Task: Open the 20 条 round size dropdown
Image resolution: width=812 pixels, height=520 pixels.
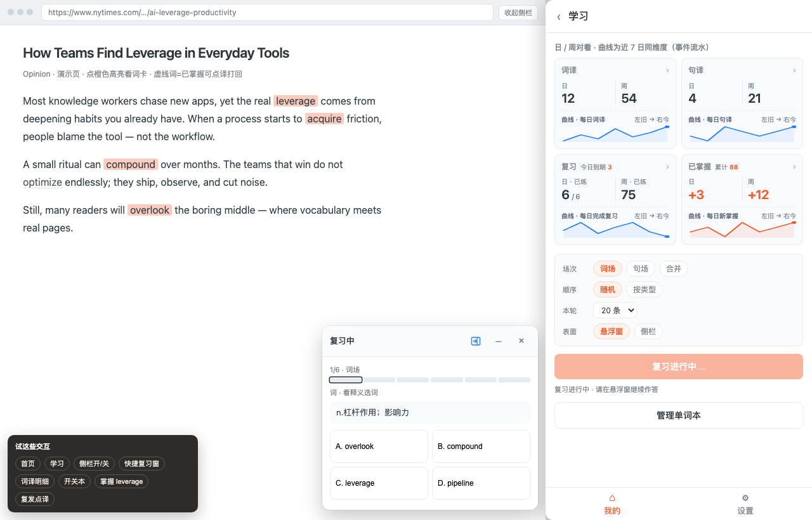Action: coord(615,311)
